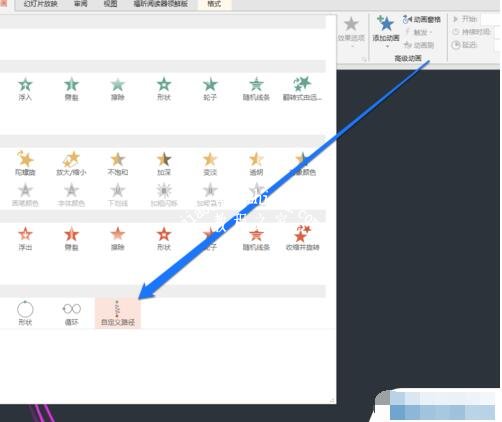Click the 添加动画 button
This screenshot has height=422, width=502.
coord(386,33)
